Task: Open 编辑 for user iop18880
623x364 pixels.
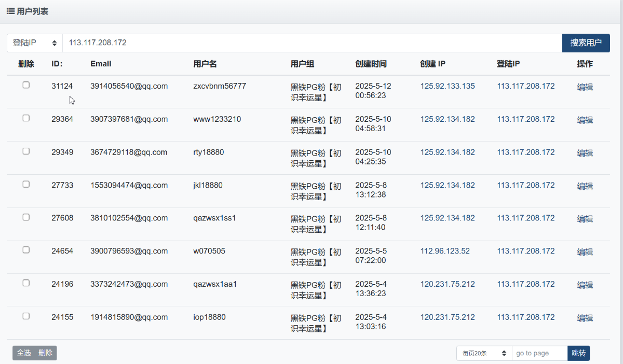Action: pos(585,318)
